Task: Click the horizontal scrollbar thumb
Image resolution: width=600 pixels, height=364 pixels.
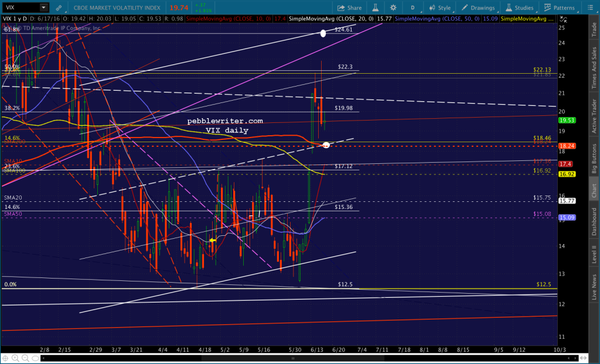Action: [x=293, y=358]
